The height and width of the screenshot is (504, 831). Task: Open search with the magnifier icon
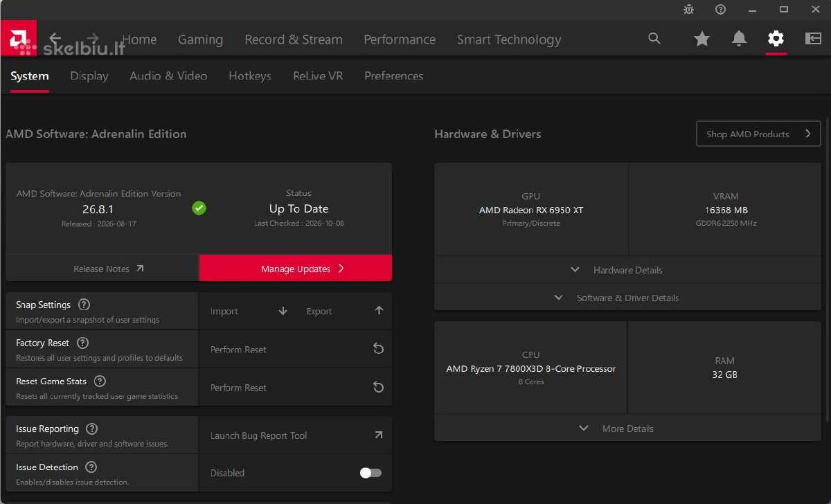[654, 39]
